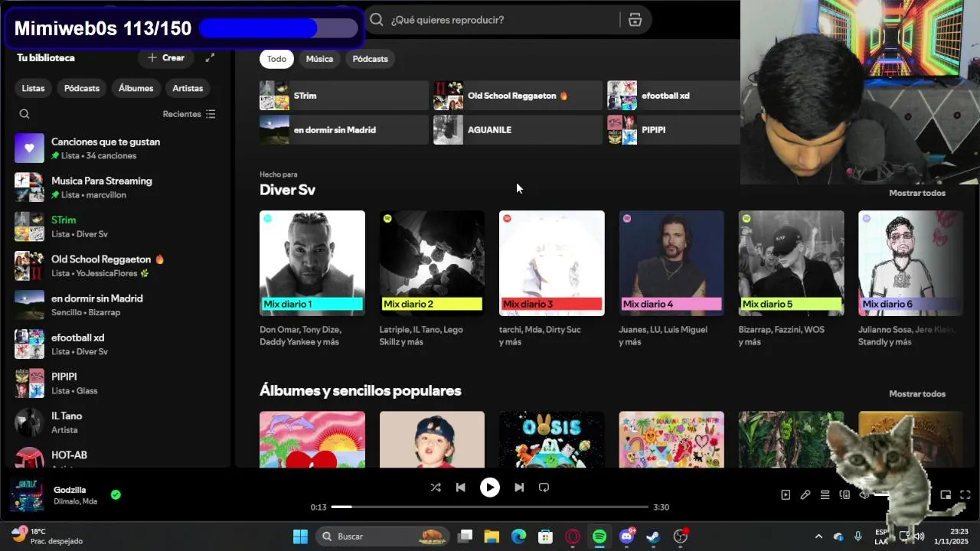Search within Tu biblioteca
This screenshot has height=551, width=980.
(24, 114)
